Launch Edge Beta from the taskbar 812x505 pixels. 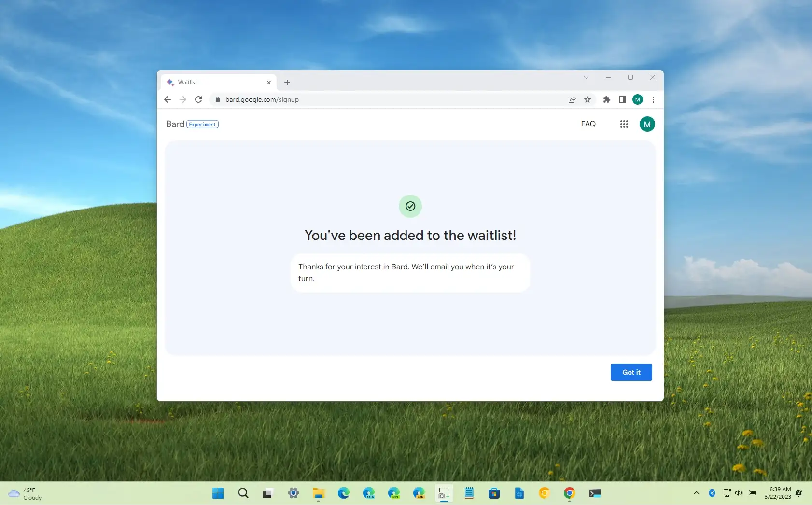tap(369, 493)
